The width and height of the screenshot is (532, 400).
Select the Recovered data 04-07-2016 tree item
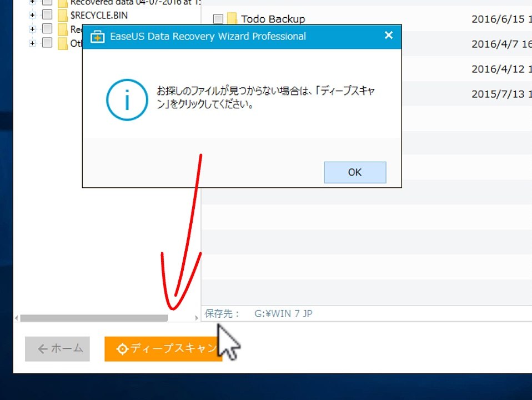pos(135,2)
